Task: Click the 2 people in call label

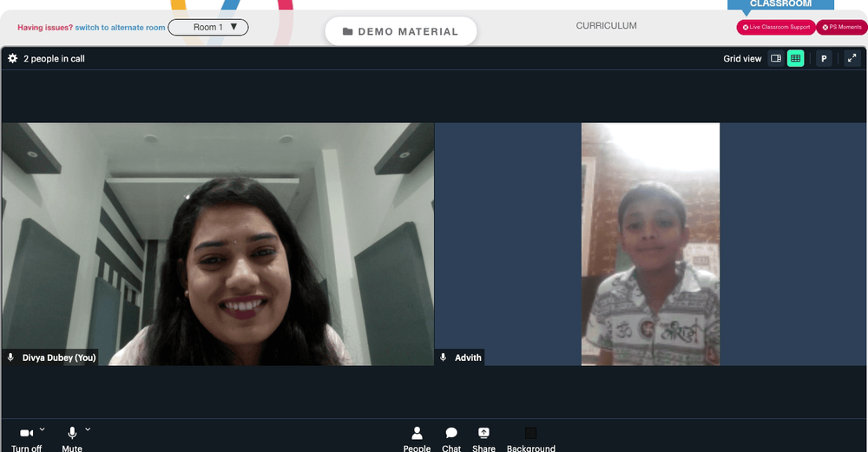Action: pos(54,59)
